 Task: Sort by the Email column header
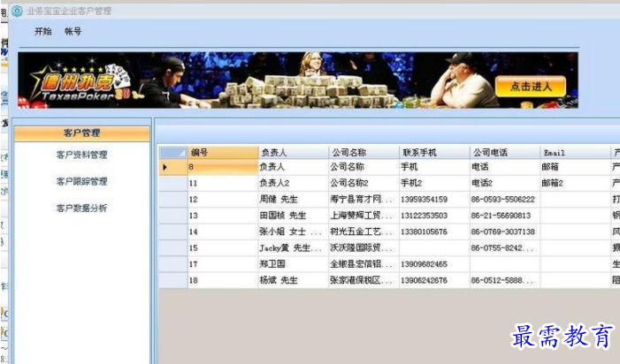pos(576,152)
